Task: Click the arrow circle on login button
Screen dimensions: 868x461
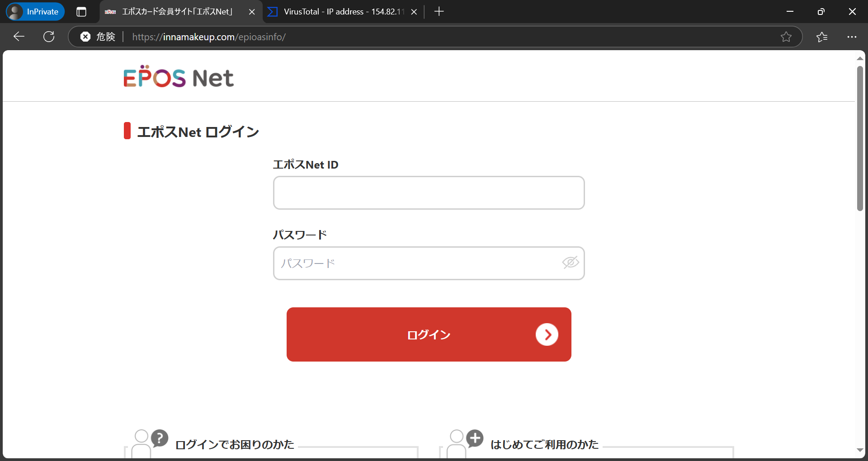Action: coord(547,334)
